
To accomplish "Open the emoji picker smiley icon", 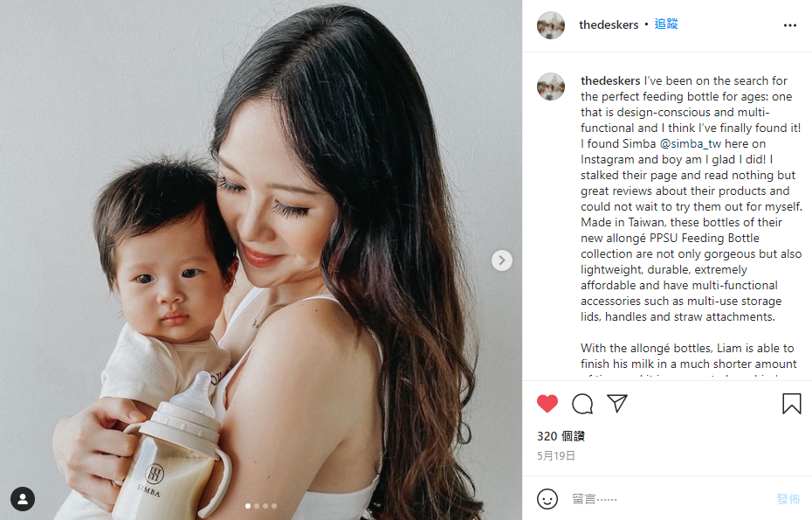I will (547, 499).
